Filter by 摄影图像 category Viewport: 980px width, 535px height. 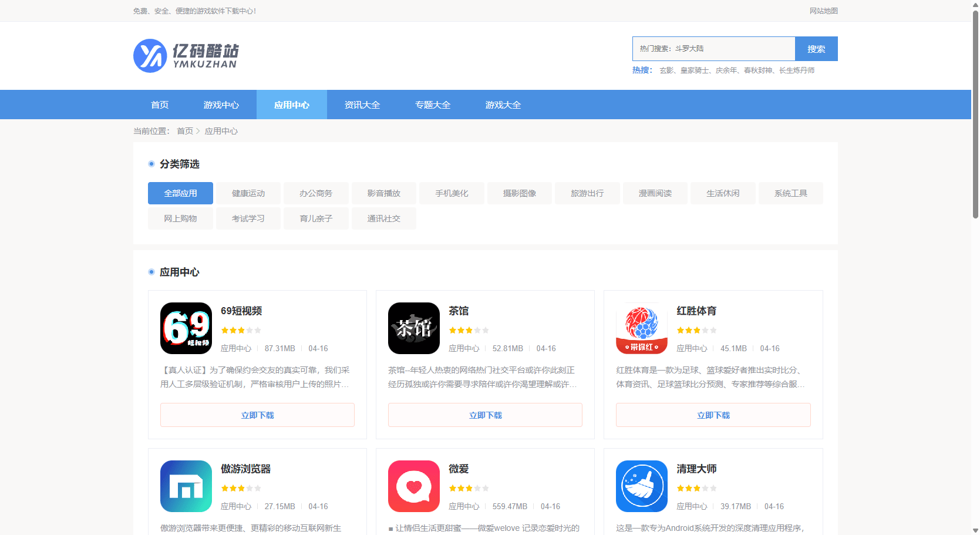click(x=520, y=193)
